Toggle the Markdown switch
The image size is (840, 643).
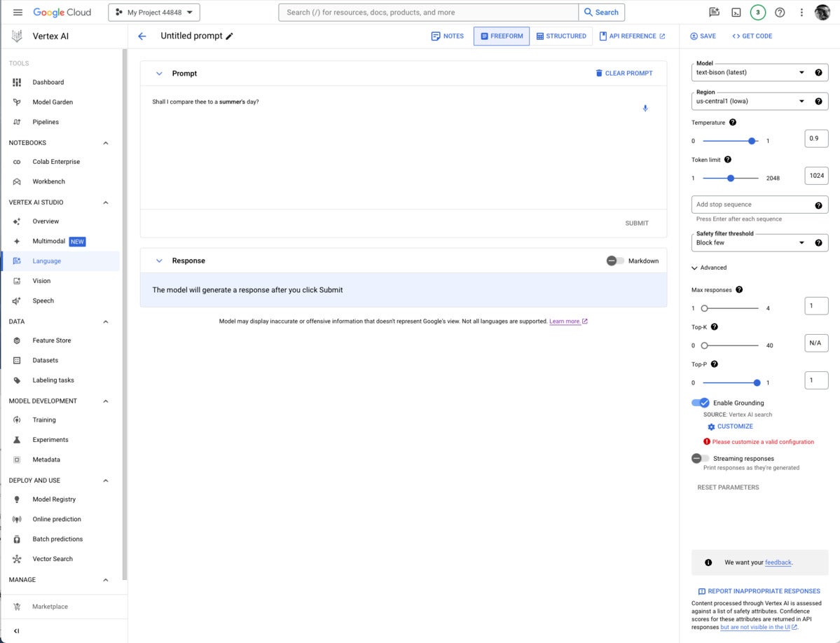[x=615, y=261]
